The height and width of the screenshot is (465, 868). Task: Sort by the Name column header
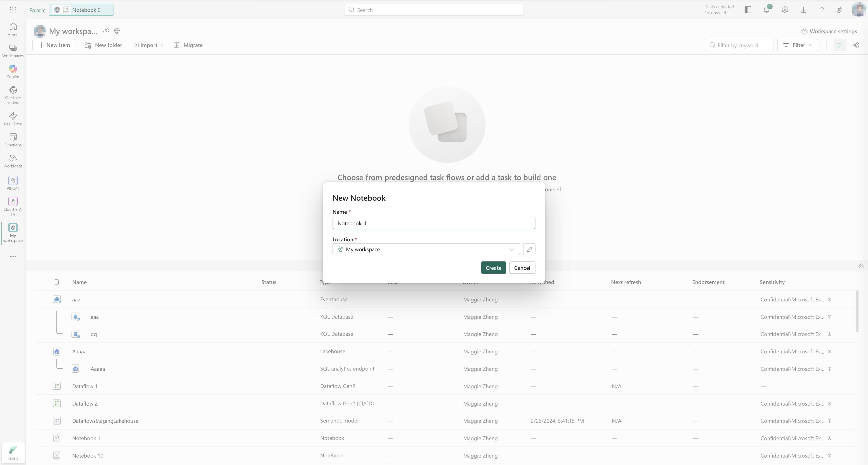point(79,282)
